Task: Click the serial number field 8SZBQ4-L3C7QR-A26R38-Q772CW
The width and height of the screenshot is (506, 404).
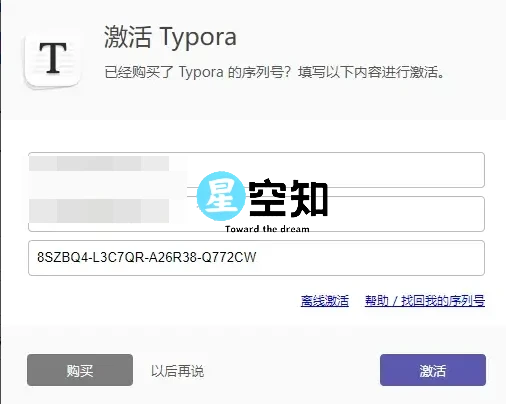Action: 256,258
